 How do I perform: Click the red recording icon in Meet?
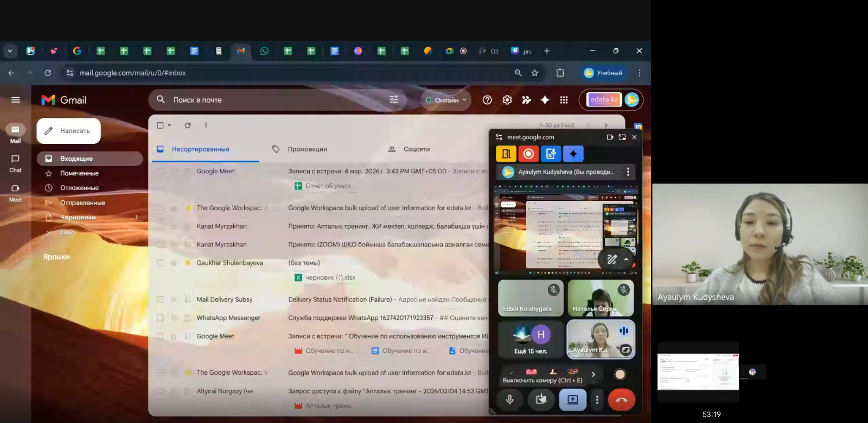pyautogui.click(x=528, y=154)
